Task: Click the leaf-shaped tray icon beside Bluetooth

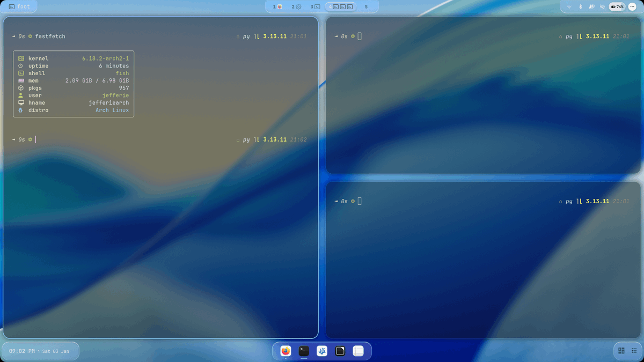Action: 591,7
